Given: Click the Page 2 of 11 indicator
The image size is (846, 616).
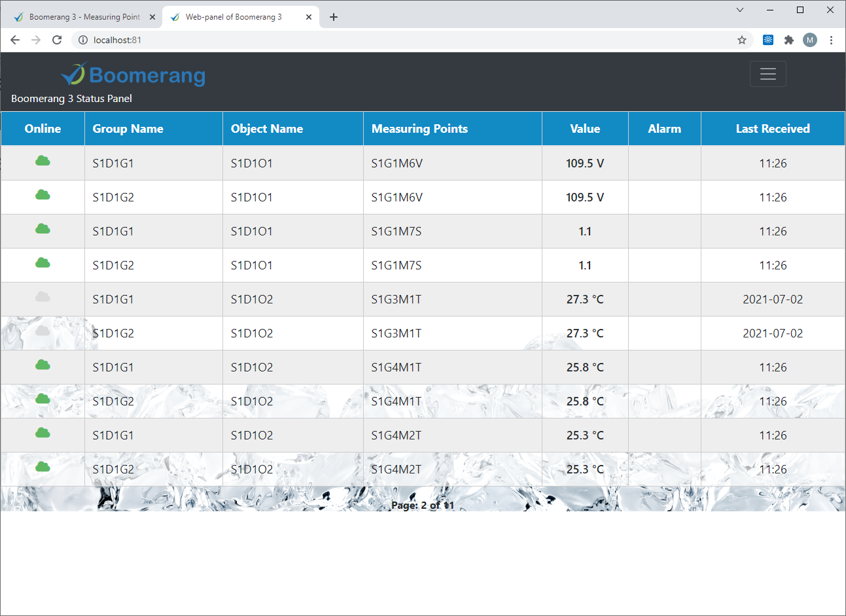Looking at the screenshot, I should click(422, 505).
